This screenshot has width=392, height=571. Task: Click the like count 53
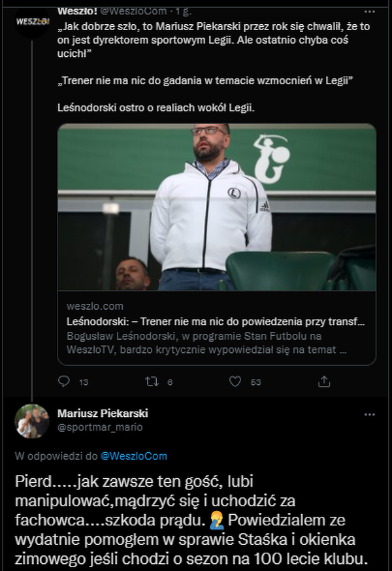255,382
